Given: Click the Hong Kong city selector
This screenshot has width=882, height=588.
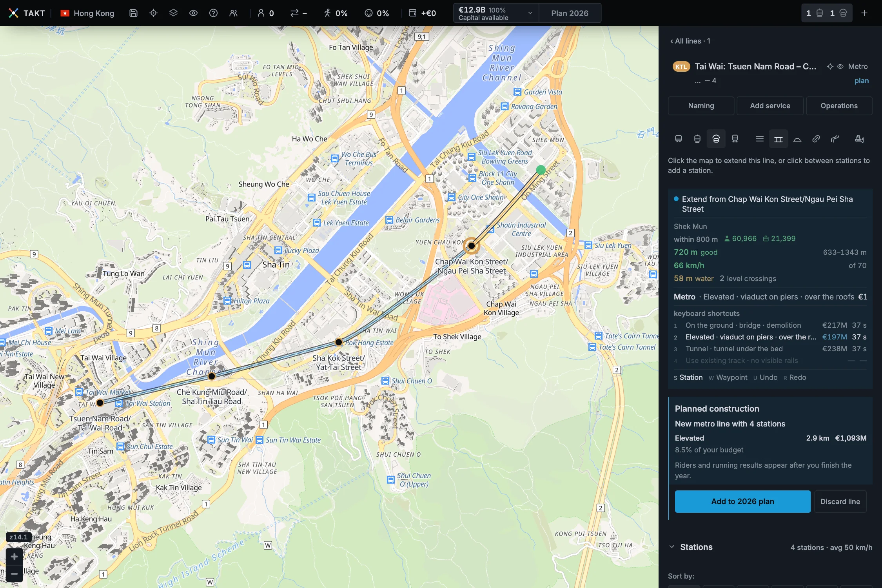Looking at the screenshot, I should click(87, 13).
